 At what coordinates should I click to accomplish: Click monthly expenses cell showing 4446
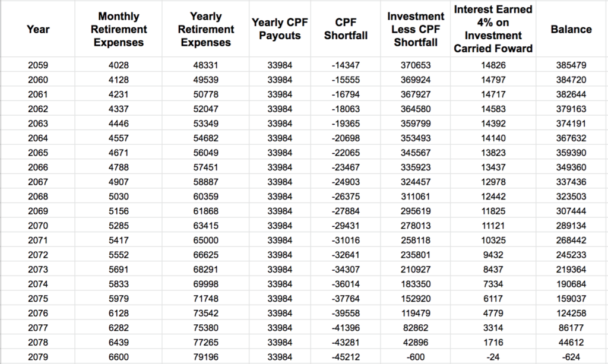coord(113,124)
